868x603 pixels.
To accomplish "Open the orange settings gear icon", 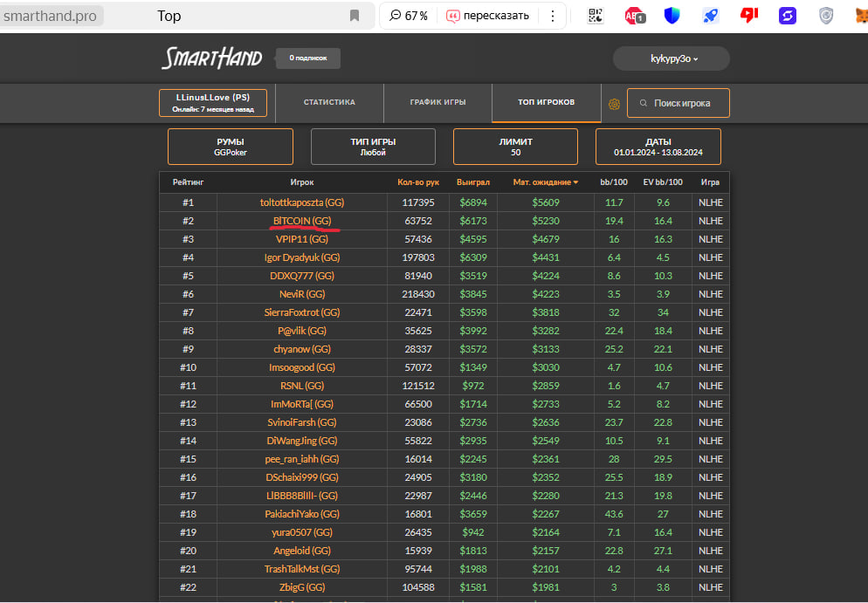I will pyautogui.click(x=614, y=104).
